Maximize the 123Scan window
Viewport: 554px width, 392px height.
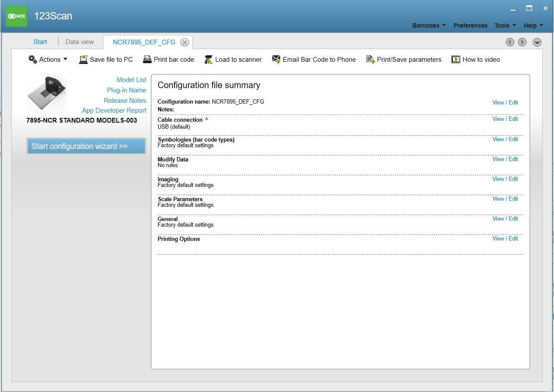[529, 8]
